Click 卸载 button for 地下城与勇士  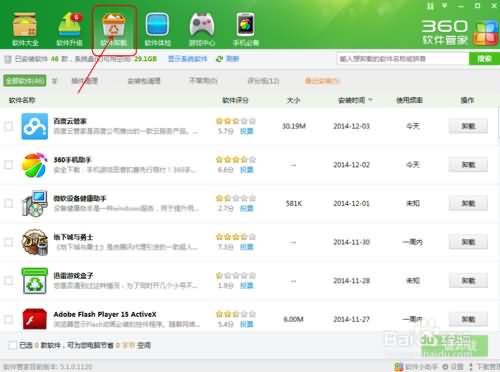point(468,242)
